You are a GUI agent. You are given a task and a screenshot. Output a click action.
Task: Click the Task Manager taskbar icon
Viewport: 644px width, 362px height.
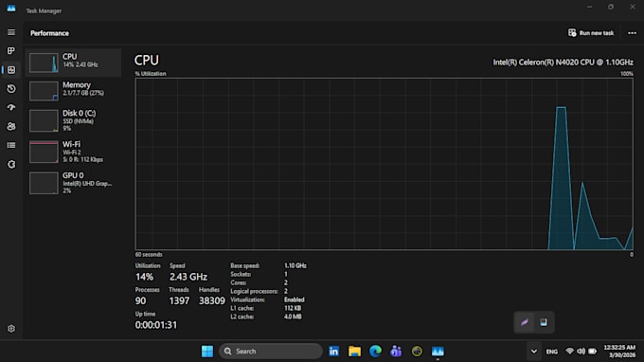(x=438, y=352)
